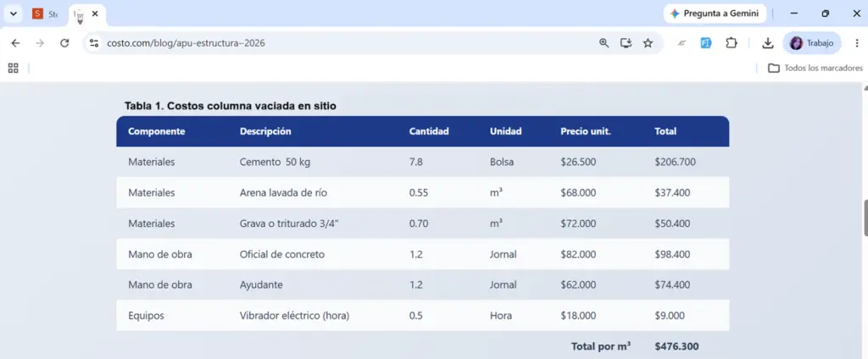Open the Extensions puzzle icon
868x359 pixels.
pyautogui.click(x=732, y=43)
